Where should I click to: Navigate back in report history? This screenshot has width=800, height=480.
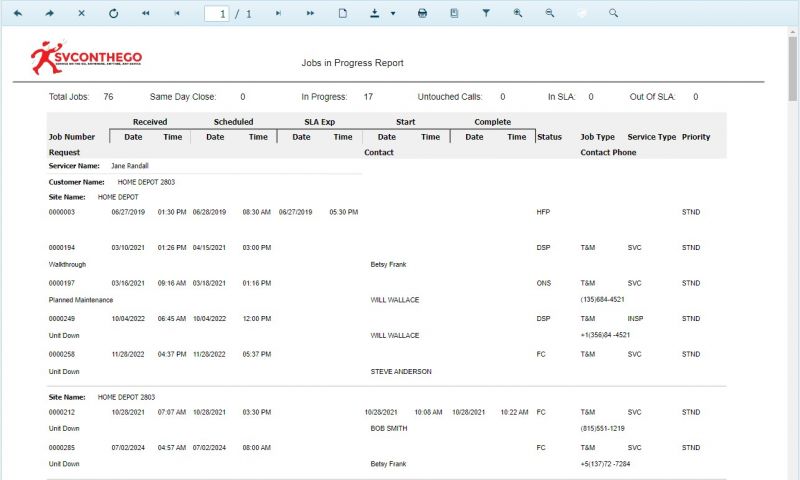coord(18,13)
